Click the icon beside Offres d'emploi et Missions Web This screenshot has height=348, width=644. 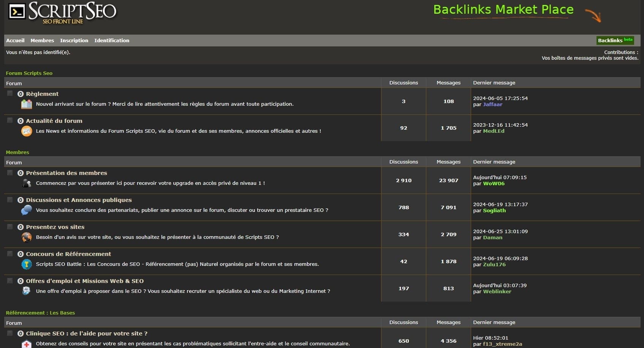[x=26, y=291]
